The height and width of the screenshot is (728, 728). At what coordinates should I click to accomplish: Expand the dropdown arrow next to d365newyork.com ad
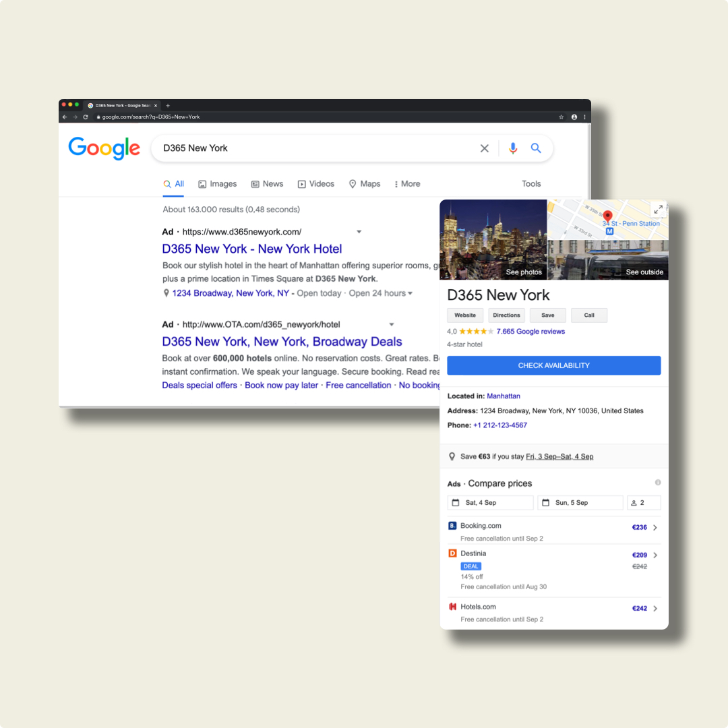(x=359, y=232)
